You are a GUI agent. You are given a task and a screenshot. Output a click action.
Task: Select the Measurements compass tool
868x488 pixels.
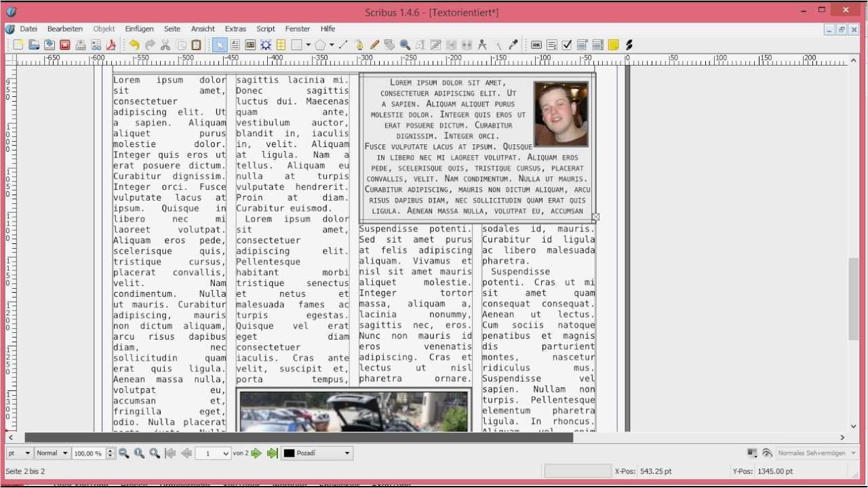(482, 45)
